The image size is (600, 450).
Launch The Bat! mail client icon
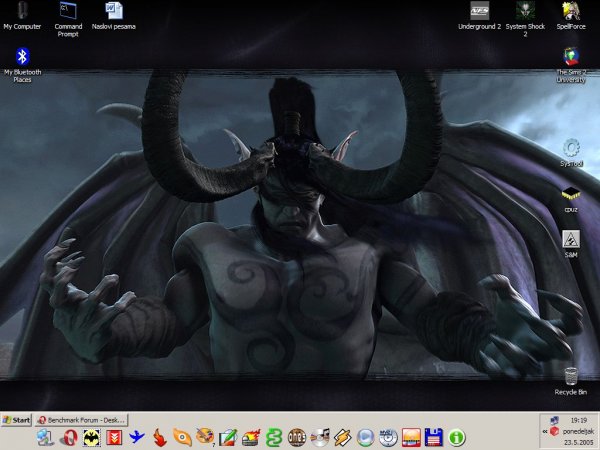pyautogui.click(x=91, y=437)
